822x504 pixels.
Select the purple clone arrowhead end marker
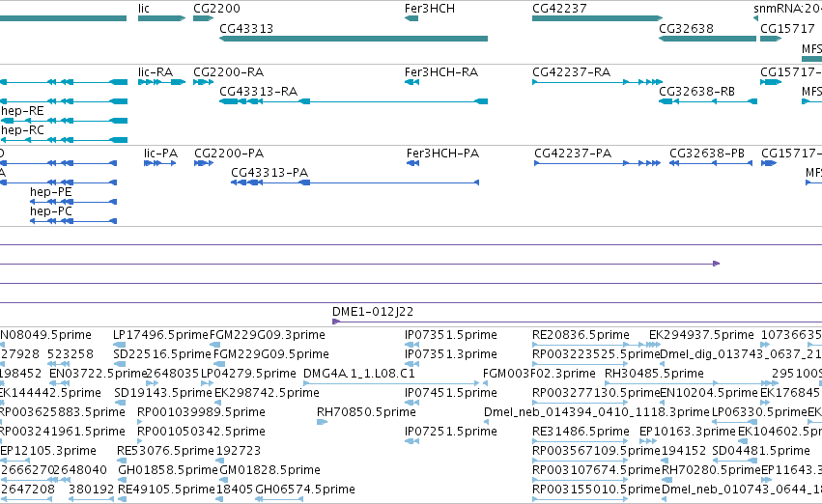point(716,264)
